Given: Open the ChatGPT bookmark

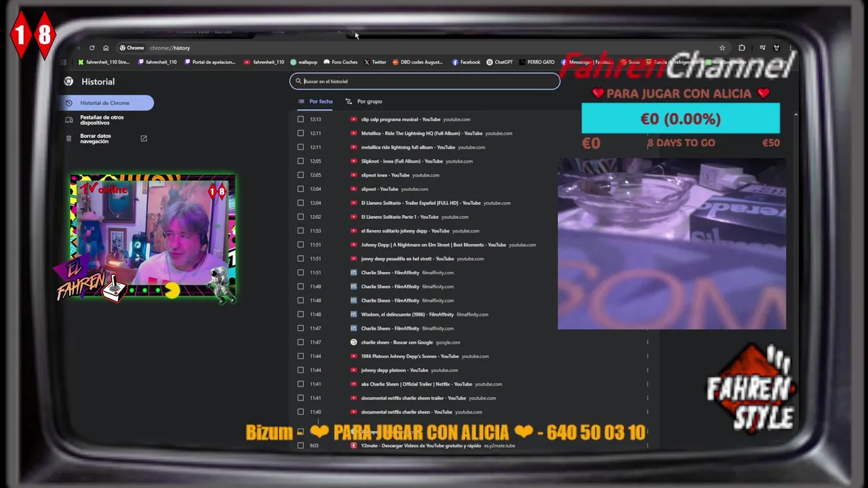Looking at the screenshot, I should [x=500, y=62].
